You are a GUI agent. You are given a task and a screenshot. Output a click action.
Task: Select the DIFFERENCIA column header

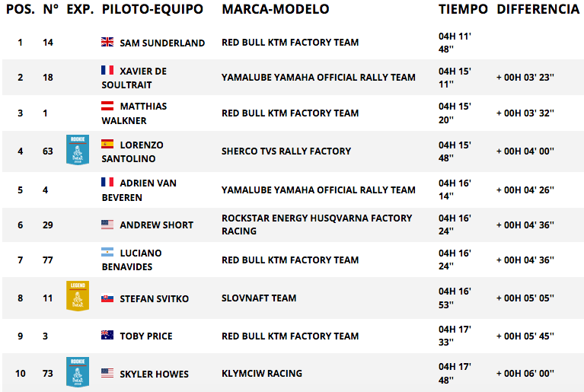tap(538, 9)
